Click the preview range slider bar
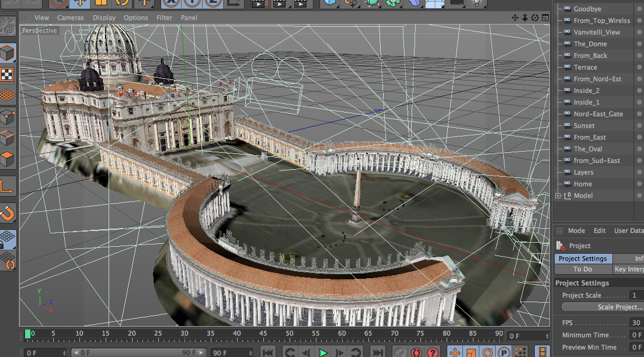Viewport: 644px width, 357px height. tap(139, 352)
